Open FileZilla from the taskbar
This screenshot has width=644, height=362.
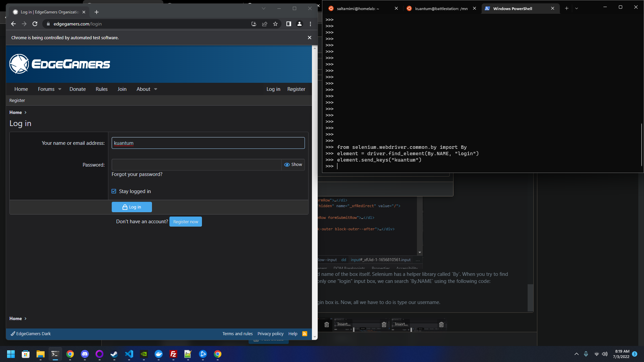(x=173, y=354)
